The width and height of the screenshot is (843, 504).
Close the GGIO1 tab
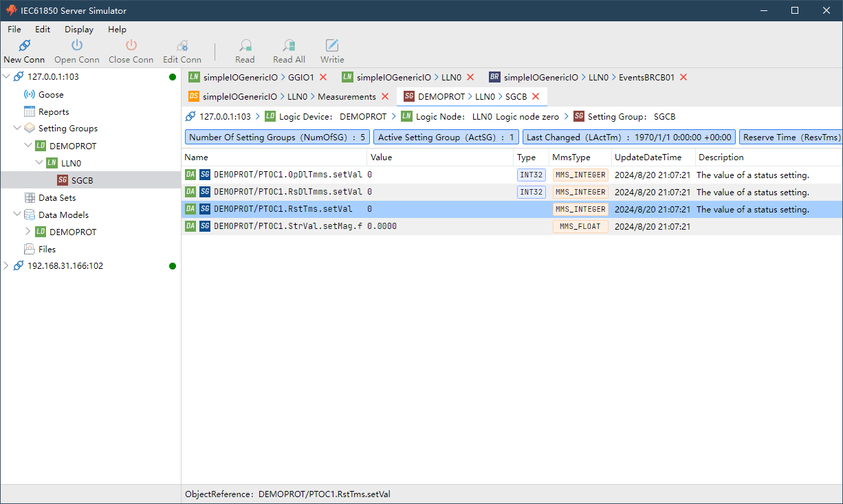(323, 77)
